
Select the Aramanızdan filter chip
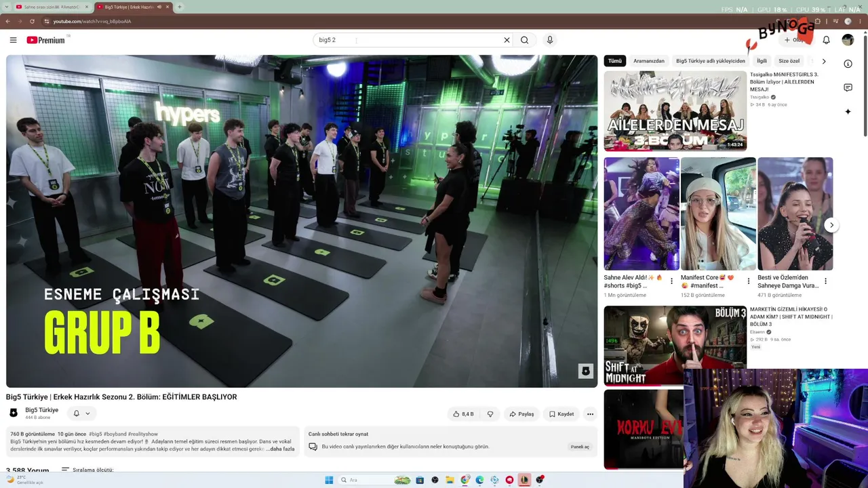click(x=649, y=61)
